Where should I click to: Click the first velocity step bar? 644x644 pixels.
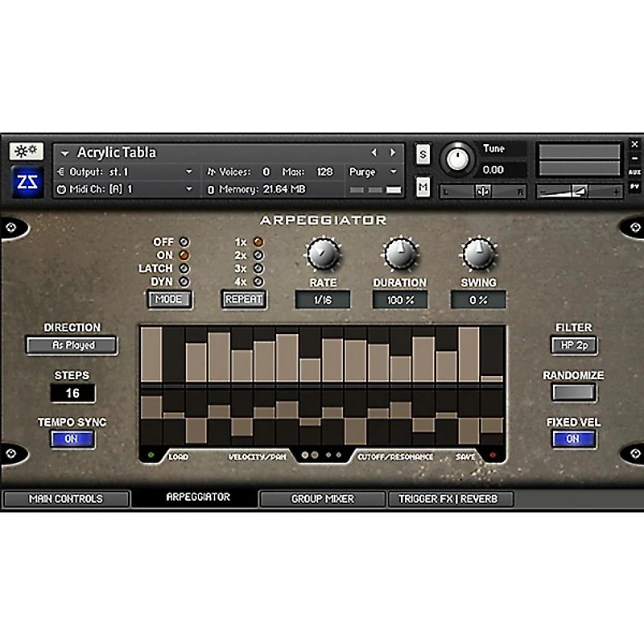click(151, 355)
